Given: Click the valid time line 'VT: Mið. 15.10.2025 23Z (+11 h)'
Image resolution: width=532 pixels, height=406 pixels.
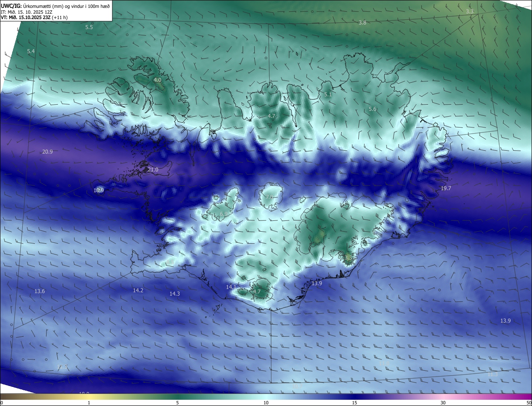Looking at the screenshot, I should 34,17.
